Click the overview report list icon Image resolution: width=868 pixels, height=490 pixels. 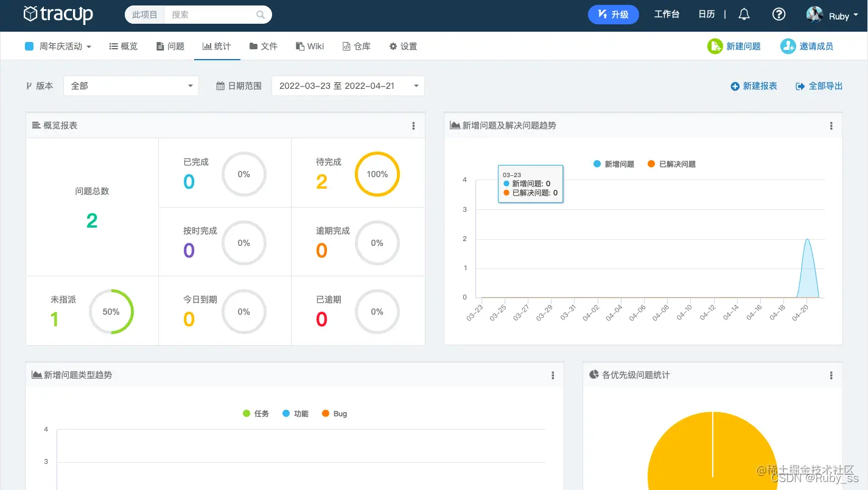click(37, 125)
